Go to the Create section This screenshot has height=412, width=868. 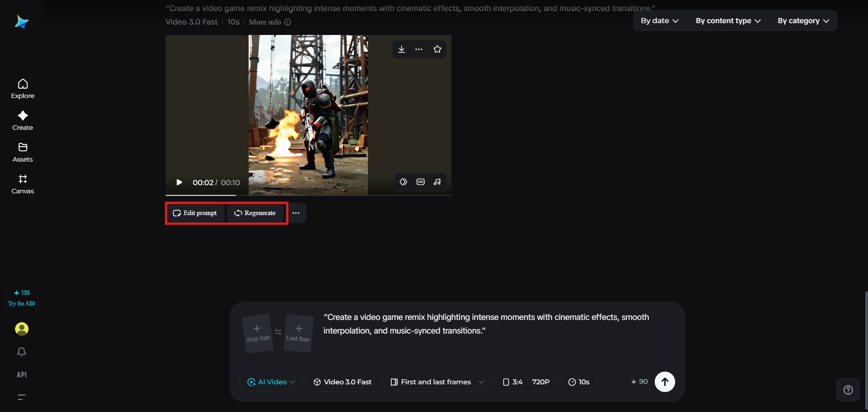pos(22,120)
